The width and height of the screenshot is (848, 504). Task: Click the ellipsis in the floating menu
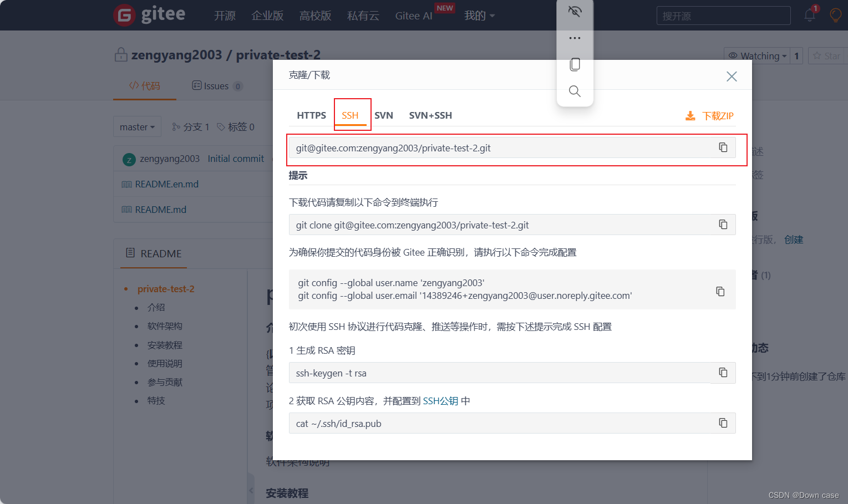click(575, 38)
